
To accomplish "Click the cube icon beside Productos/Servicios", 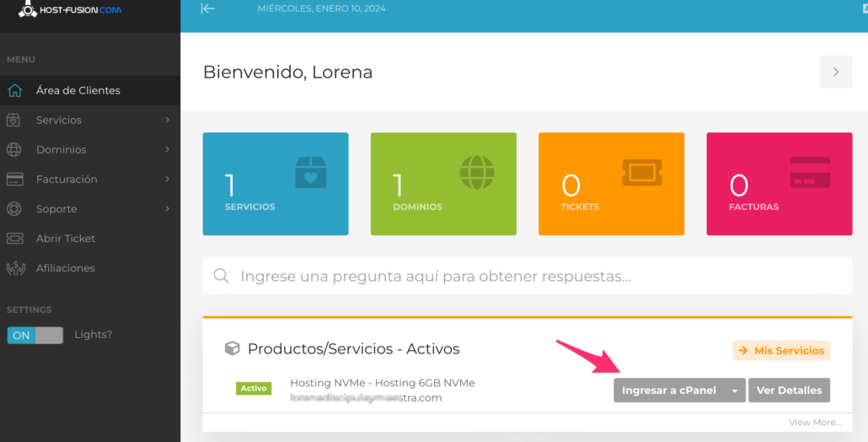I will [232, 348].
